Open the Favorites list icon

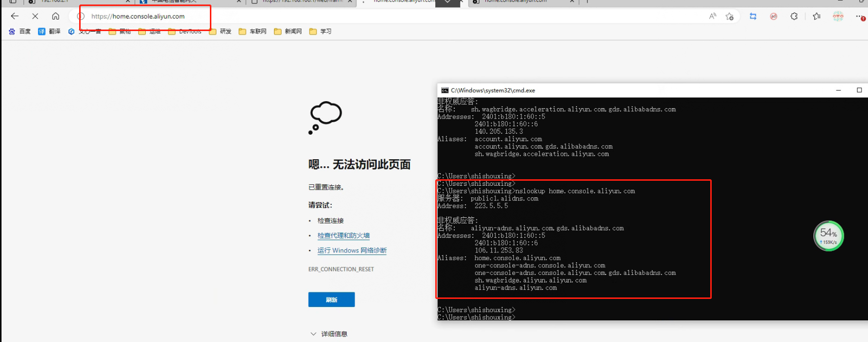click(x=817, y=16)
